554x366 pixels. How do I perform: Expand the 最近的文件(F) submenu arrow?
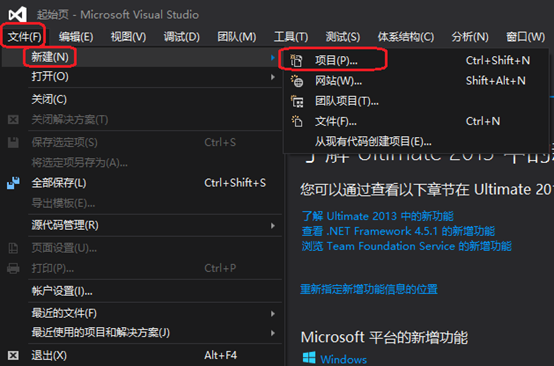point(273,313)
